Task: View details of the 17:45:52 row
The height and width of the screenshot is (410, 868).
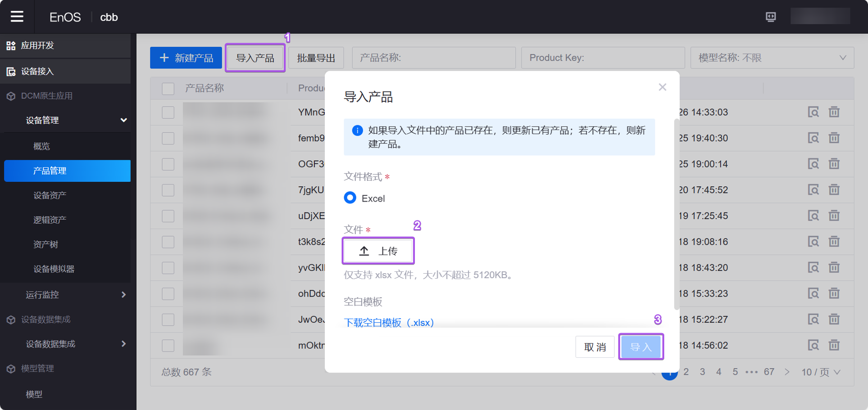Action: 813,190
